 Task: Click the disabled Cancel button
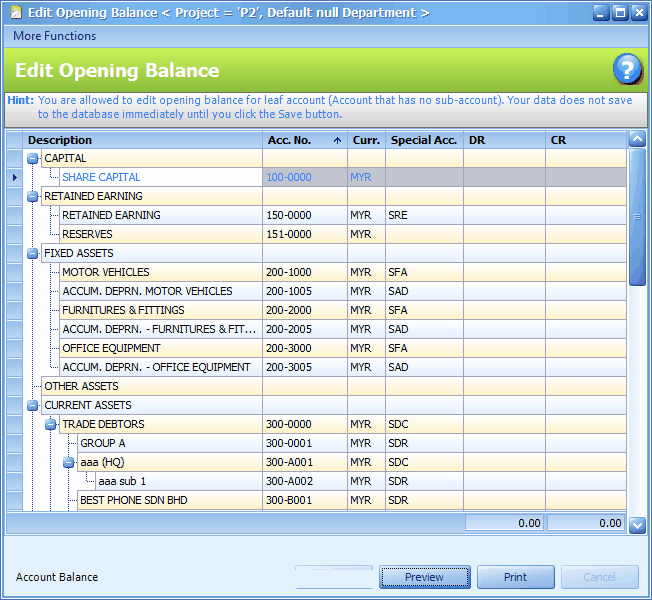pyautogui.click(x=600, y=577)
